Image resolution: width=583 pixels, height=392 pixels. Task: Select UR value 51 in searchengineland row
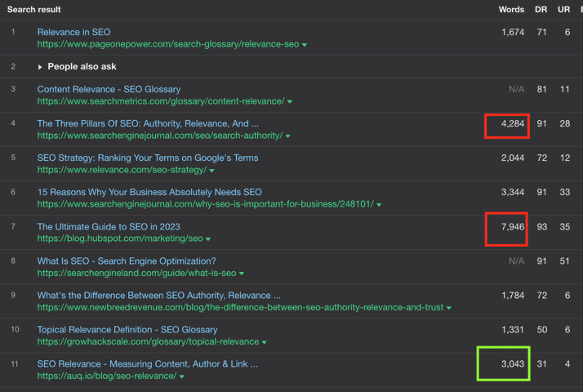565,261
